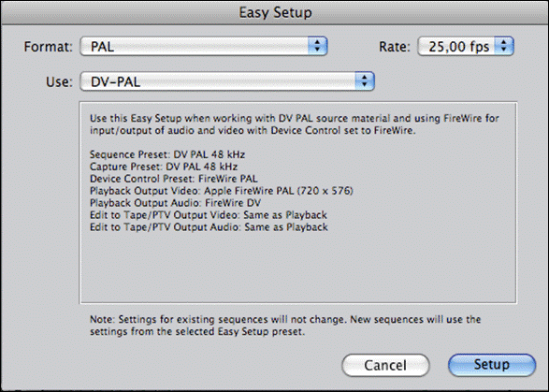This screenshot has height=392, width=549.
Task: Click the Capture Preset line
Action: point(164,167)
